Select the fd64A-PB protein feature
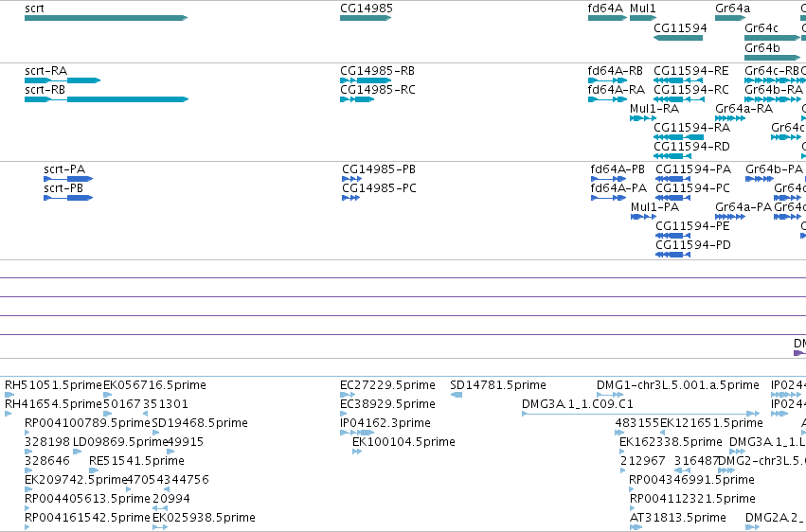806x532 pixels. [x=609, y=179]
